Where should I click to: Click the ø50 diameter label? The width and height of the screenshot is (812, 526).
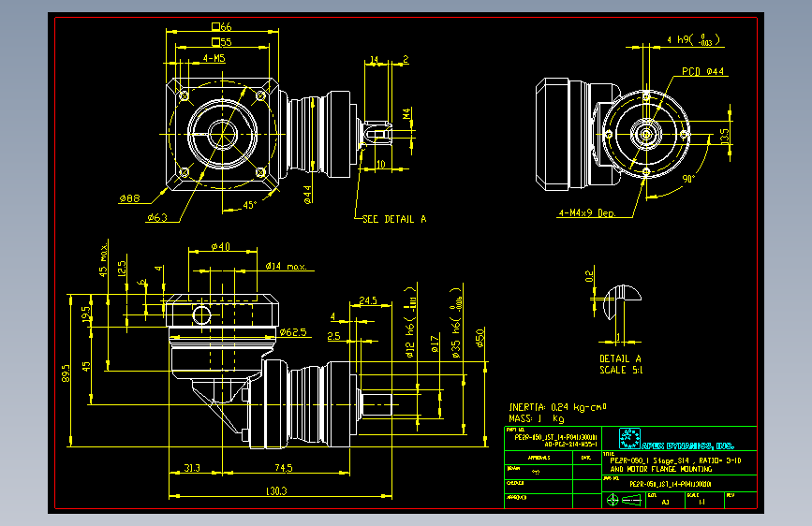(480, 338)
